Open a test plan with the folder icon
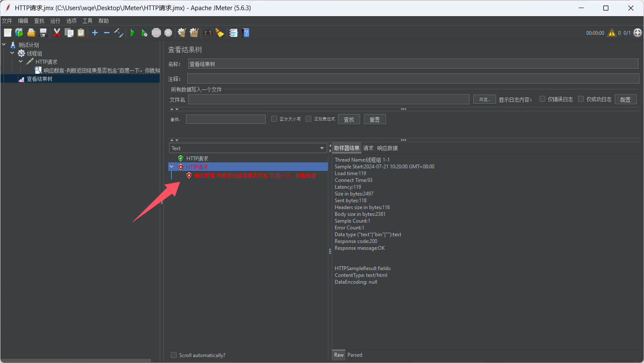Screen dimensions: 644x363 coord(31,33)
